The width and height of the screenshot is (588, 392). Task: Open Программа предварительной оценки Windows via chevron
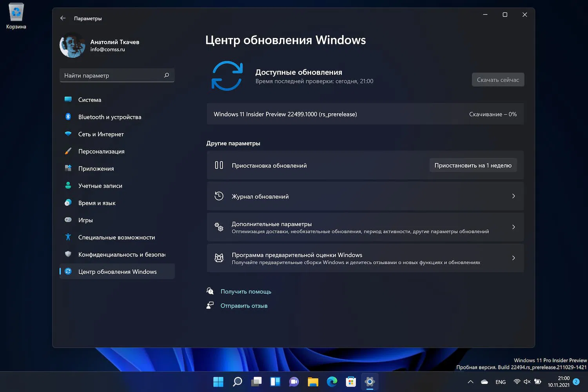pos(514,258)
